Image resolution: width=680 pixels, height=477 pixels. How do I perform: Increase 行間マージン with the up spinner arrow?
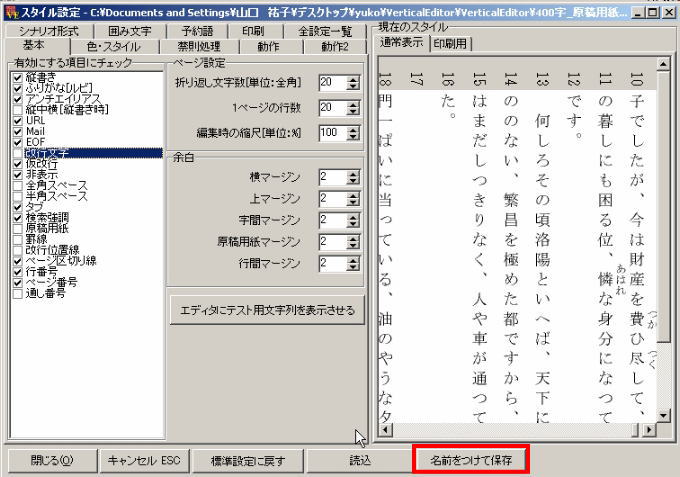tap(353, 260)
